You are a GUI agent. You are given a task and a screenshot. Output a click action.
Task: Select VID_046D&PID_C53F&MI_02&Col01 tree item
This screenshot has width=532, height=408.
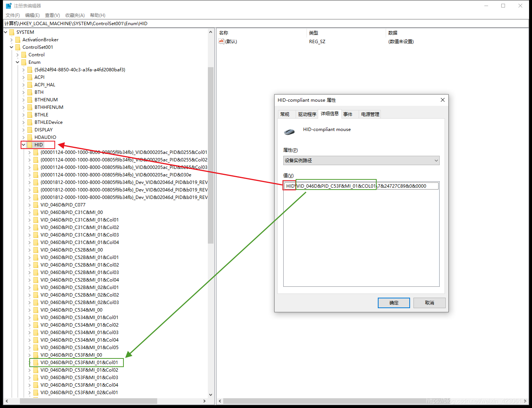(x=79, y=393)
